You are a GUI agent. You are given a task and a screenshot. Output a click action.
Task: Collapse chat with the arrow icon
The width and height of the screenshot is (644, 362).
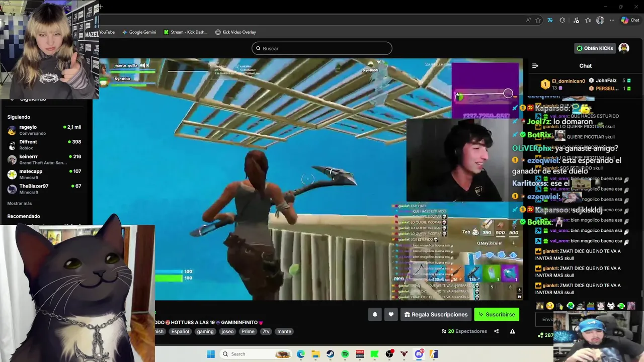tap(535, 66)
